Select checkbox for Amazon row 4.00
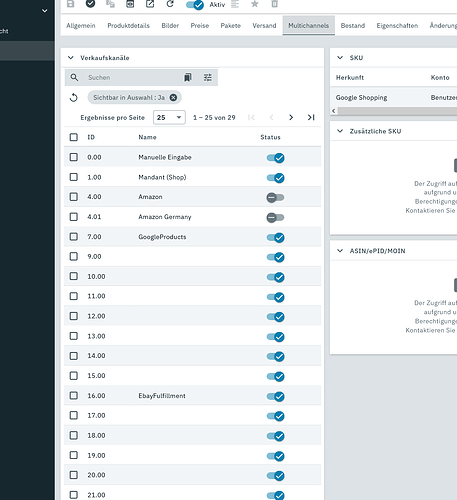Image resolution: width=457 pixels, height=500 pixels. click(x=74, y=197)
